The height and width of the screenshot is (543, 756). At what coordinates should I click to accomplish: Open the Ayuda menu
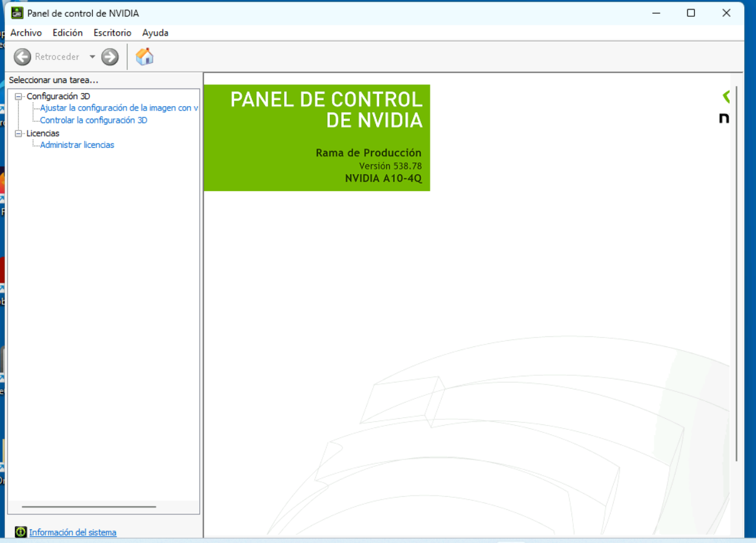155,33
